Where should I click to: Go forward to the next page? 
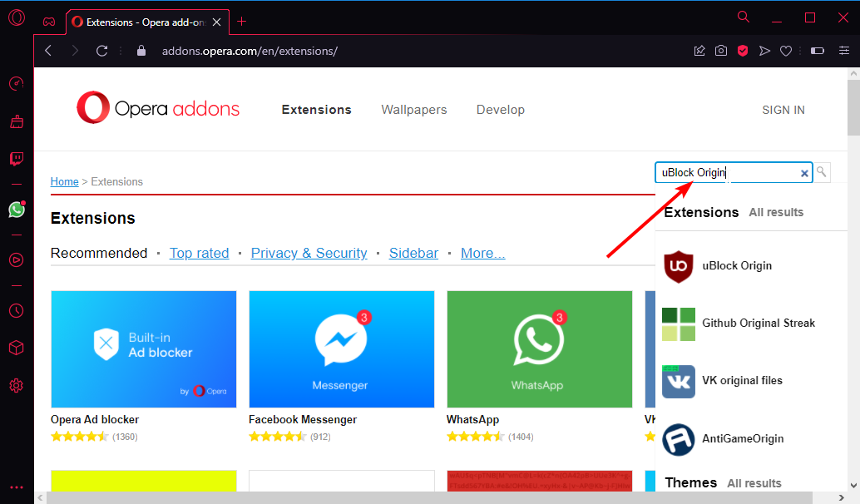(x=75, y=51)
